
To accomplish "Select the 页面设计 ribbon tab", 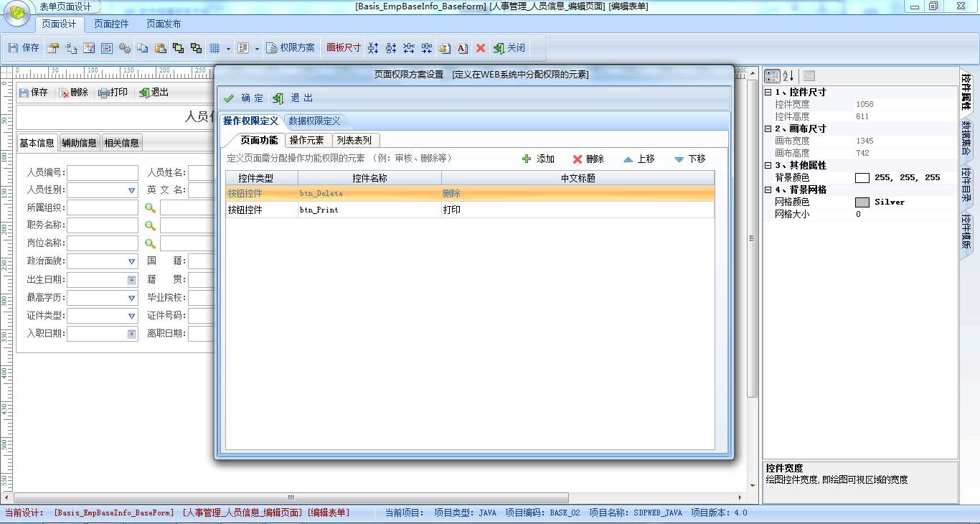I will 59,24.
